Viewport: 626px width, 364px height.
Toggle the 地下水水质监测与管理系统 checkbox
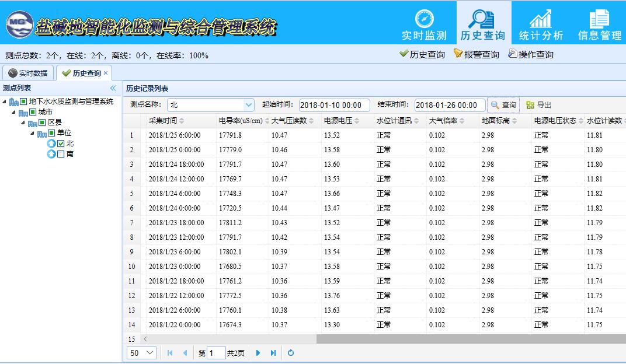[x=23, y=101]
